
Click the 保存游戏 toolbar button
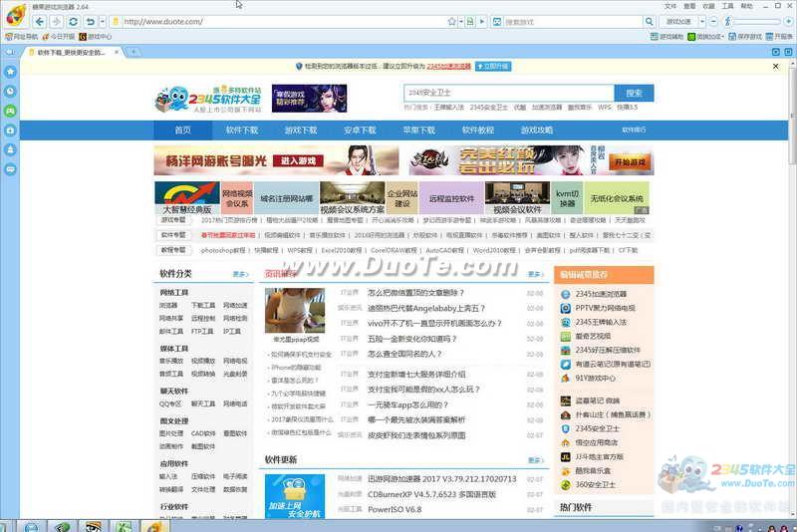(745, 37)
